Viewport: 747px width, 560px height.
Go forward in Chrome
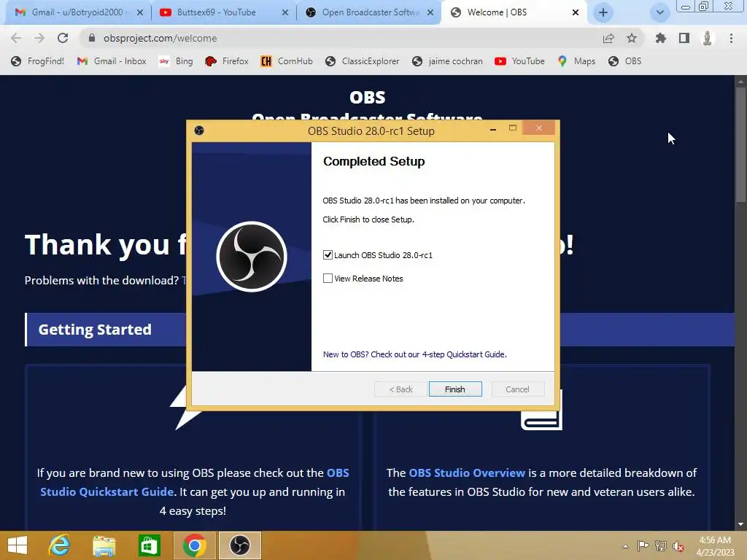point(39,38)
